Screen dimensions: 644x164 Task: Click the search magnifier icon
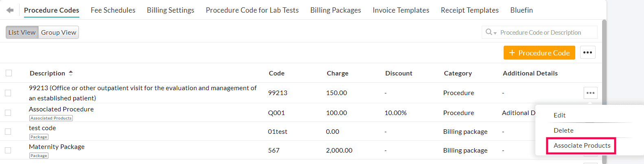click(489, 32)
